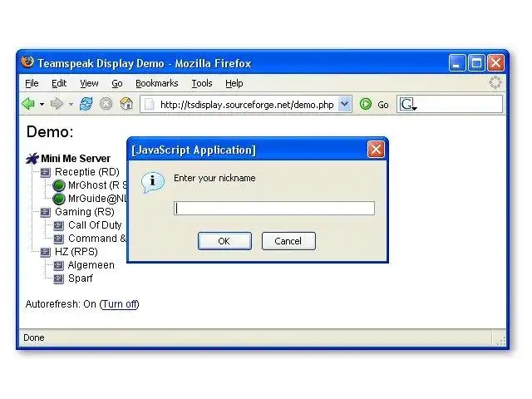Screen dimensions: 532x399
Task: Close the JavaScript Application dialog
Action: click(376, 150)
